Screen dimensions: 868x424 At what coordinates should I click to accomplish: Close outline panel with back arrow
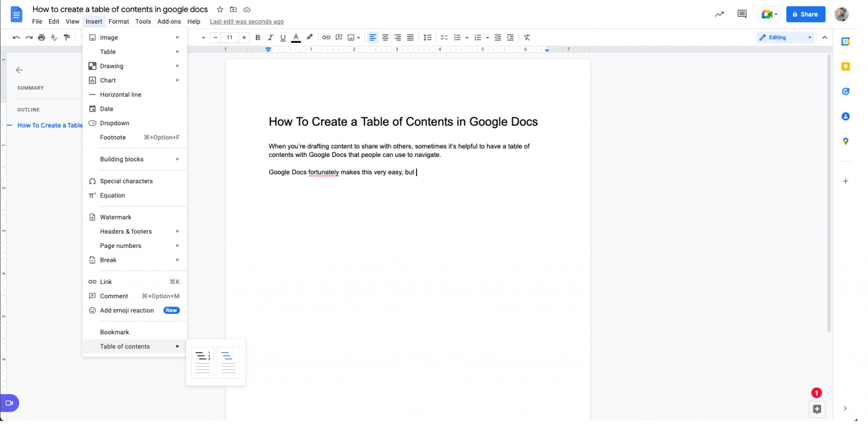(x=19, y=70)
